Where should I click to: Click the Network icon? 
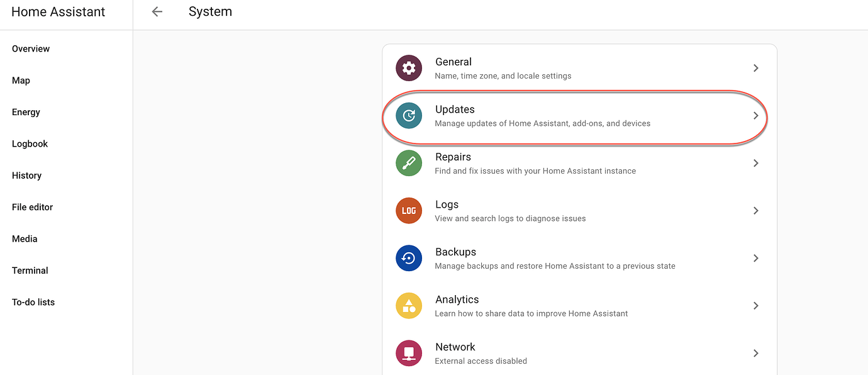409,353
